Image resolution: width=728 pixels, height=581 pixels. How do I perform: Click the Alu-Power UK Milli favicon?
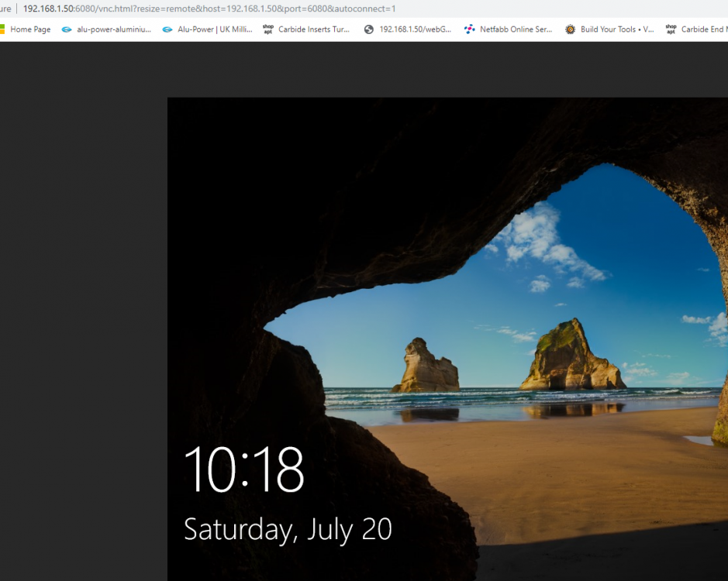point(167,29)
